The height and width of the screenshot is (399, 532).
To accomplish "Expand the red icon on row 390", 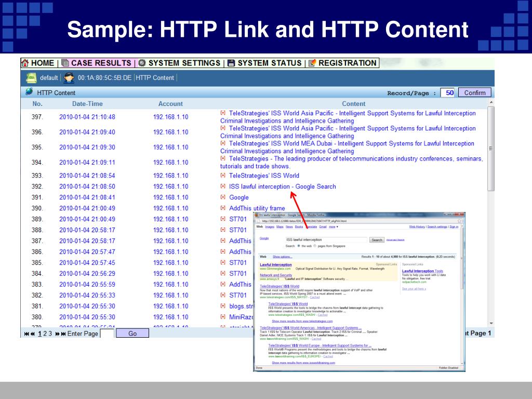I will (223, 208).
